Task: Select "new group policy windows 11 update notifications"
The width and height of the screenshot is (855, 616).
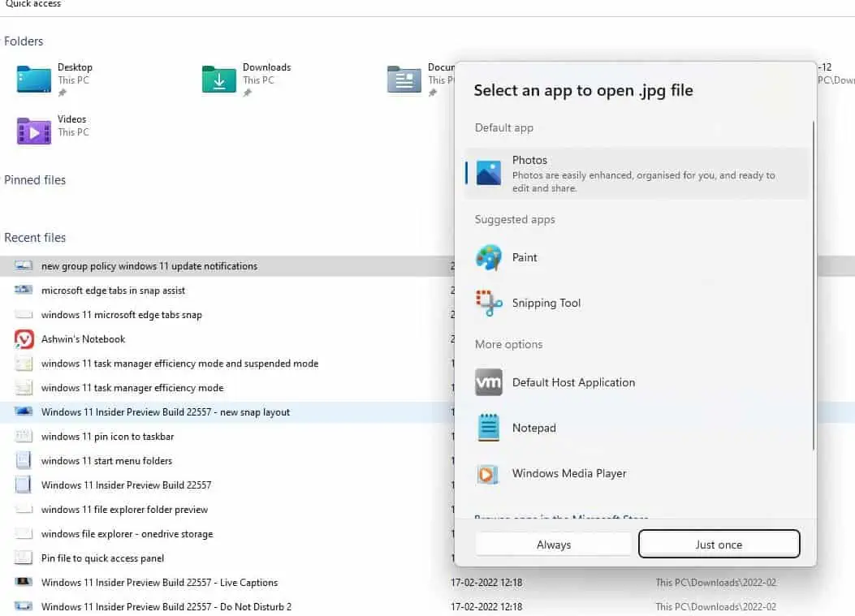Action: (149, 266)
